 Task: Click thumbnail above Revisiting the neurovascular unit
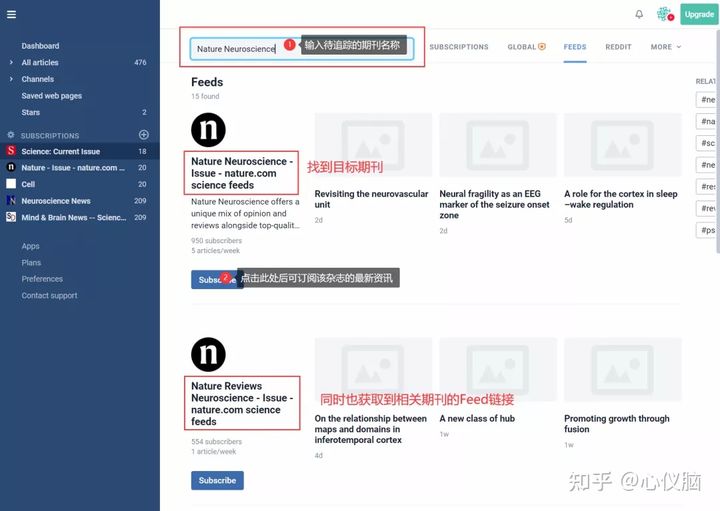pyautogui.click(x=373, y=145)
